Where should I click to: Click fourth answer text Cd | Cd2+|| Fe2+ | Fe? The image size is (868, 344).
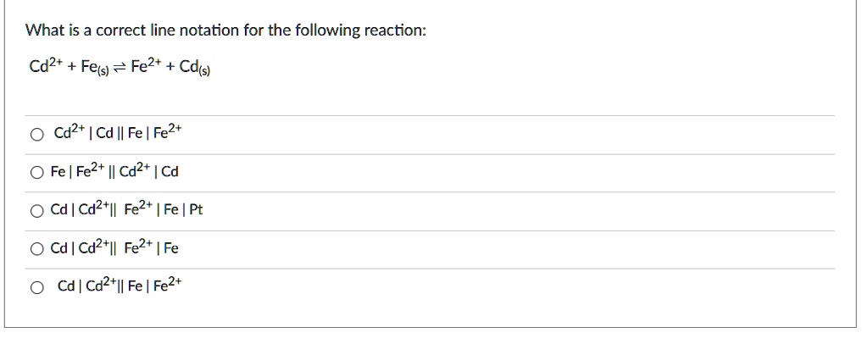click(114, 248)
